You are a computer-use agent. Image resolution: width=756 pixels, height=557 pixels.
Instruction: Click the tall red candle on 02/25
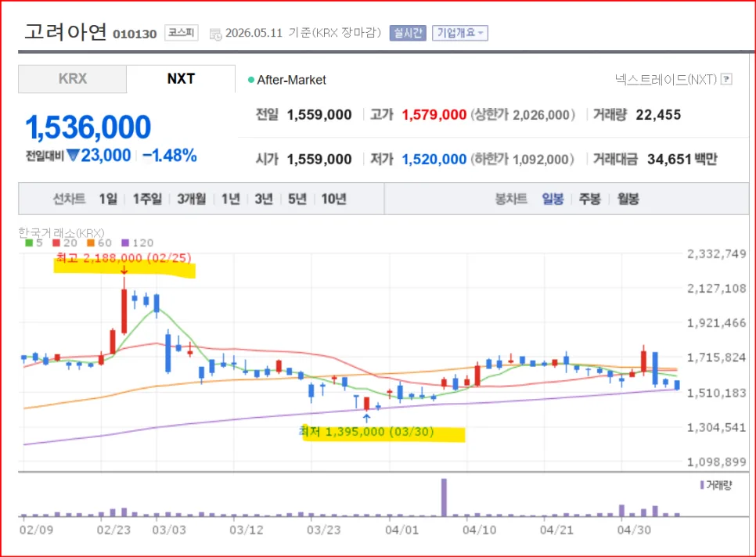tap(124, 311)
